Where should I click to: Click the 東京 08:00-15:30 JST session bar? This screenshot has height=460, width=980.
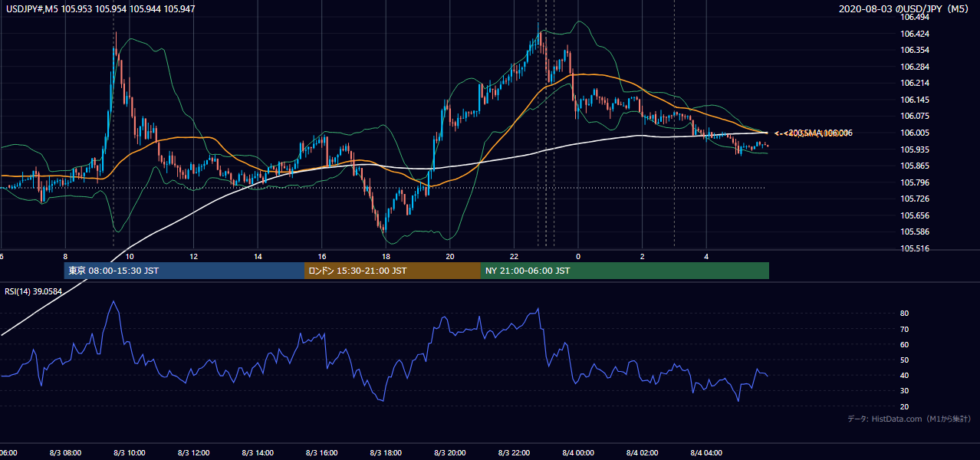pos(184,271)
